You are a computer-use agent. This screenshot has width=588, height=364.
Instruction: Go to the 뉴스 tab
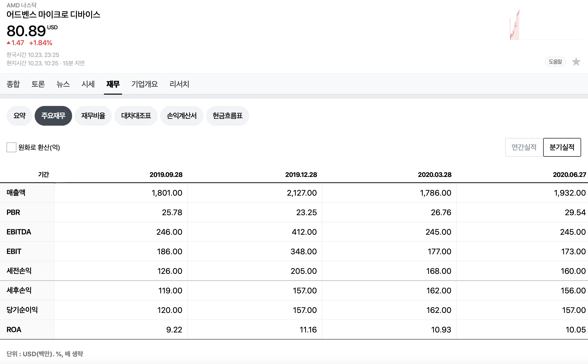coord(63,84)
